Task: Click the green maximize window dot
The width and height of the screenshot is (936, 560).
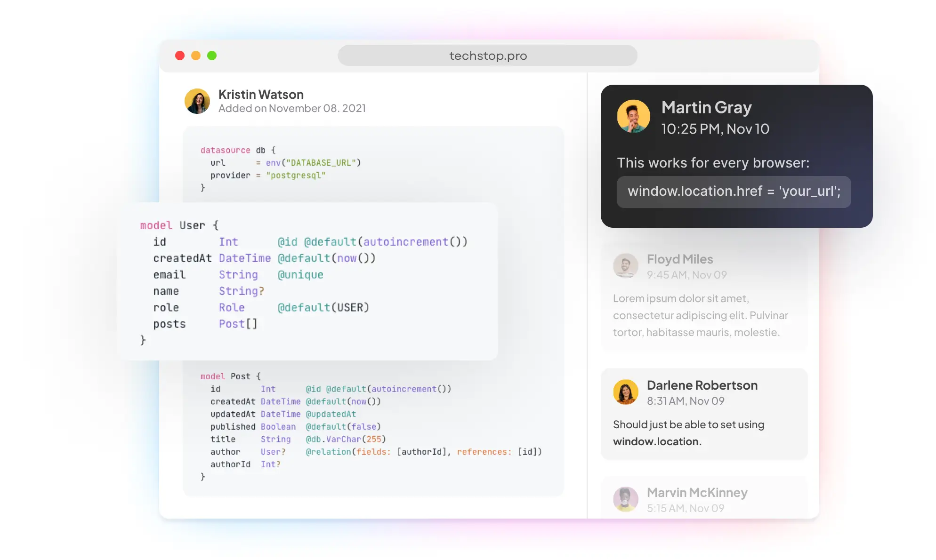Action: tap(212, 56)
